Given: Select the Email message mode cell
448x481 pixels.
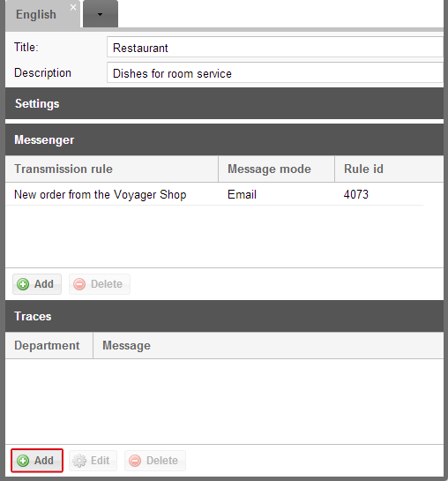Looking at the screenshot, I should coord(242,194).
